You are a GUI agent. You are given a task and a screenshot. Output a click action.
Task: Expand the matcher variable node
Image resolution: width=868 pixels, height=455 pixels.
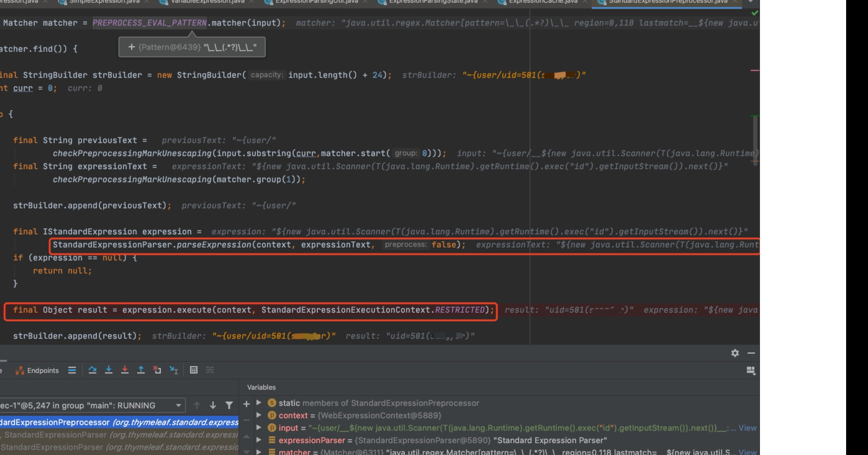(x=259, y=452)
